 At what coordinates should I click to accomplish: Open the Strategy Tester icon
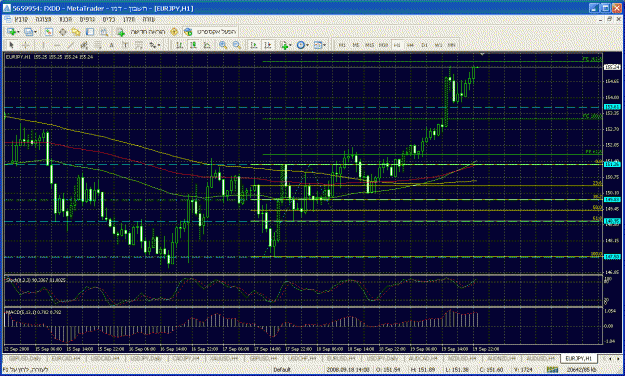point(104,31)
